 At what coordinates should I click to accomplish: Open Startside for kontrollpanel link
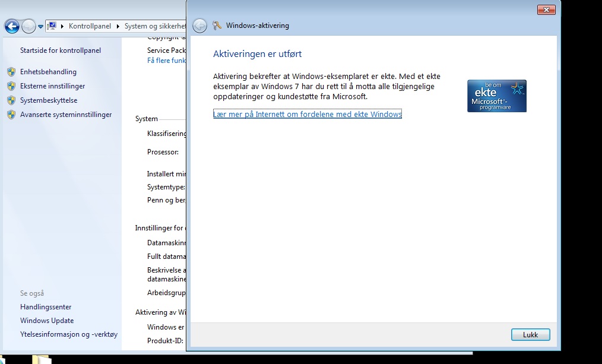click(x=61, y=50)
